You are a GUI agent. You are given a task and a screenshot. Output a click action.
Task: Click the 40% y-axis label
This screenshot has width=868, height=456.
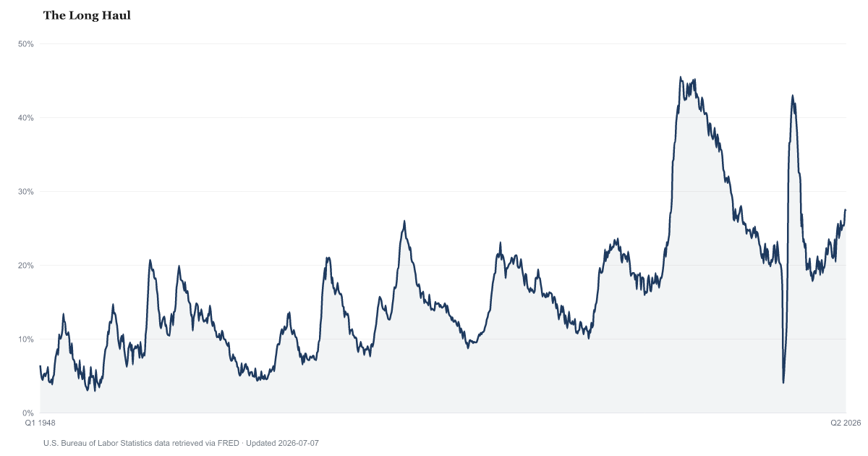click(26, 118)
